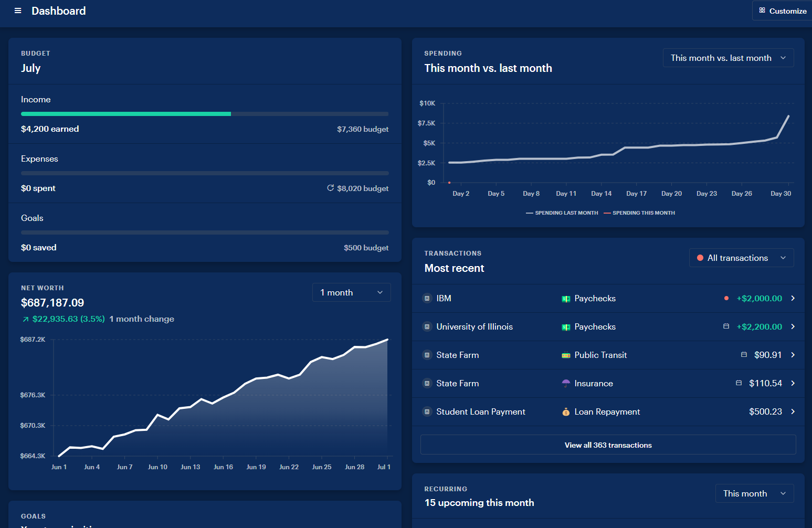The height and width of the screenshot is (528, 812).
Task: Click the $7,360 budget income label
Action: pos(363,129)
